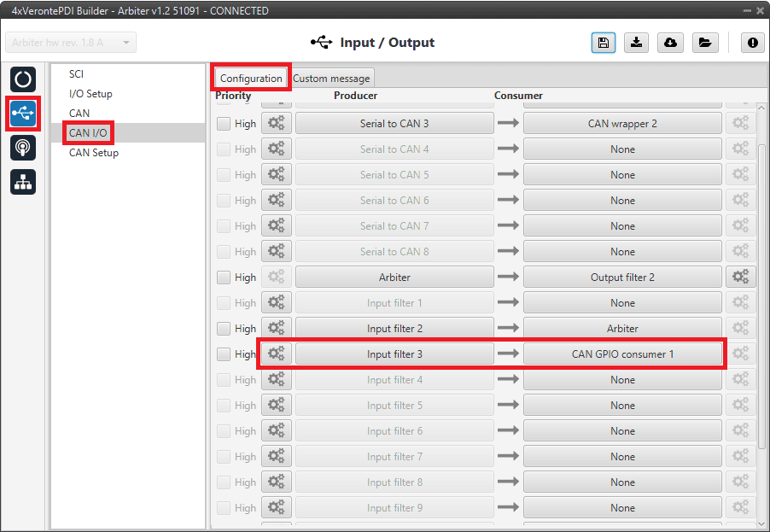770x532 pixels.
Task: Switch to the Custom message tab
Action: (x=331, y=78)
